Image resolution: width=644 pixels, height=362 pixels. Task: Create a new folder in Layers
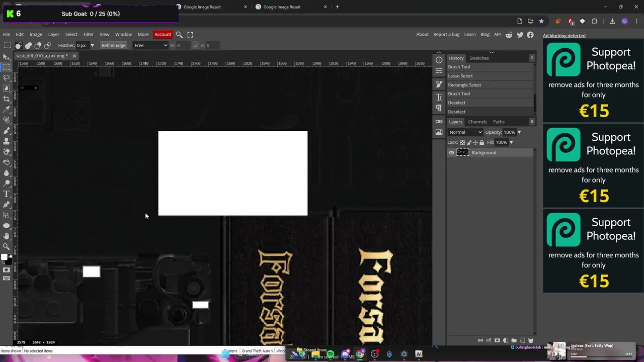(x=514, y=340)
